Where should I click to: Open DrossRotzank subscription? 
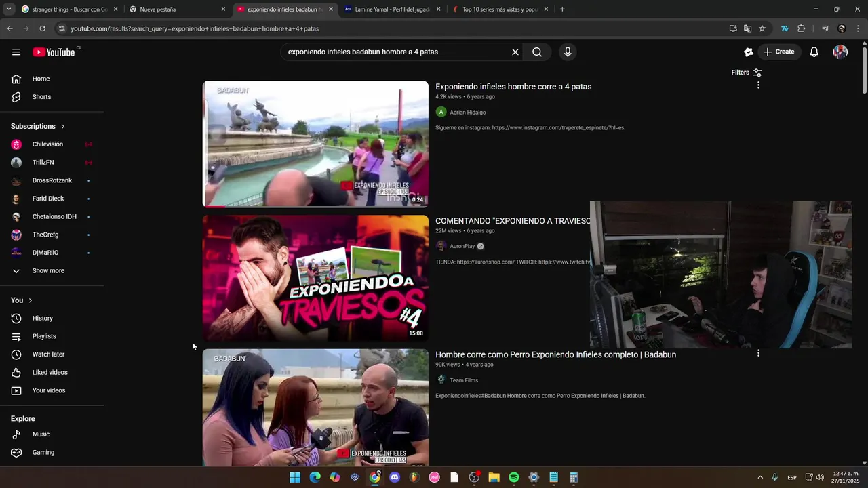pyautogui.click(x=52, y=181)
